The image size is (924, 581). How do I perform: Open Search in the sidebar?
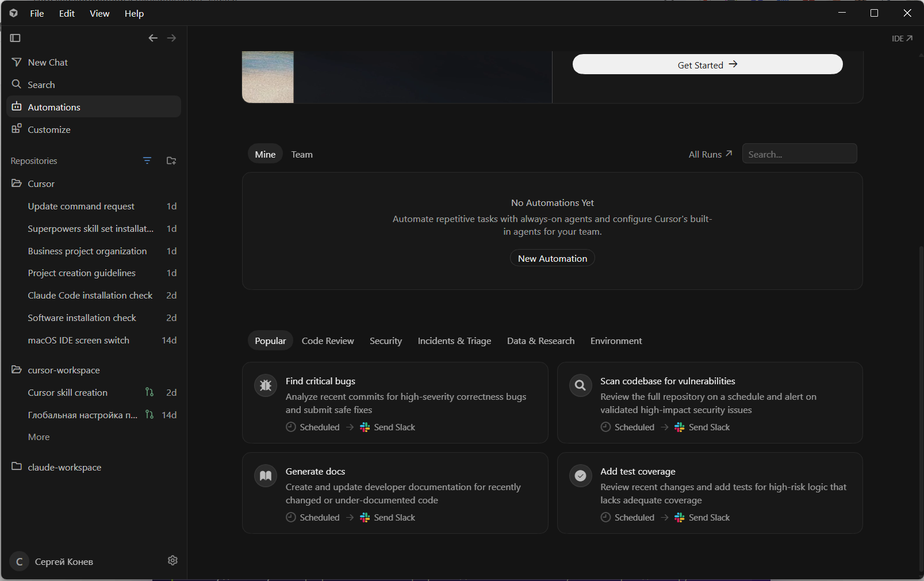coord(94,85)
